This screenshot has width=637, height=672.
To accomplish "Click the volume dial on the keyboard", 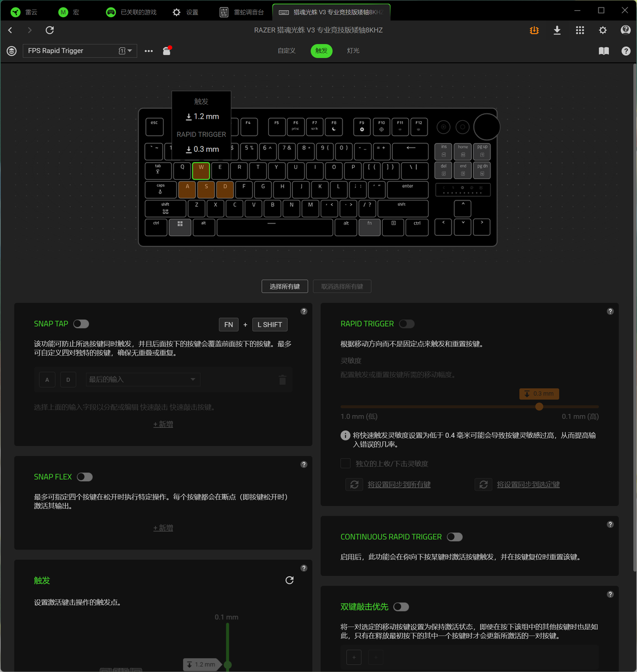I will (486, 127).
